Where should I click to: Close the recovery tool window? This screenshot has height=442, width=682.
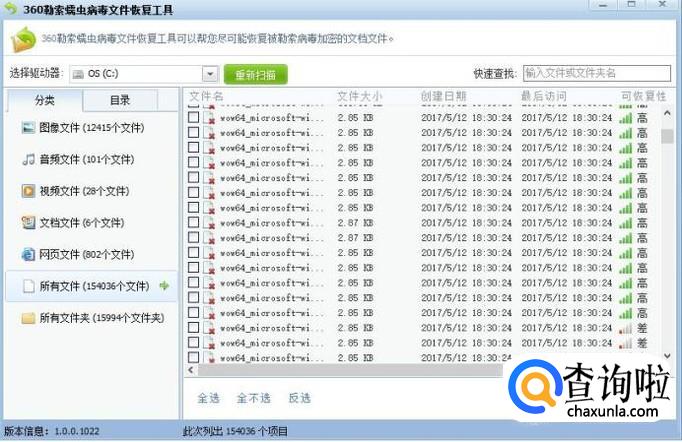662,4
